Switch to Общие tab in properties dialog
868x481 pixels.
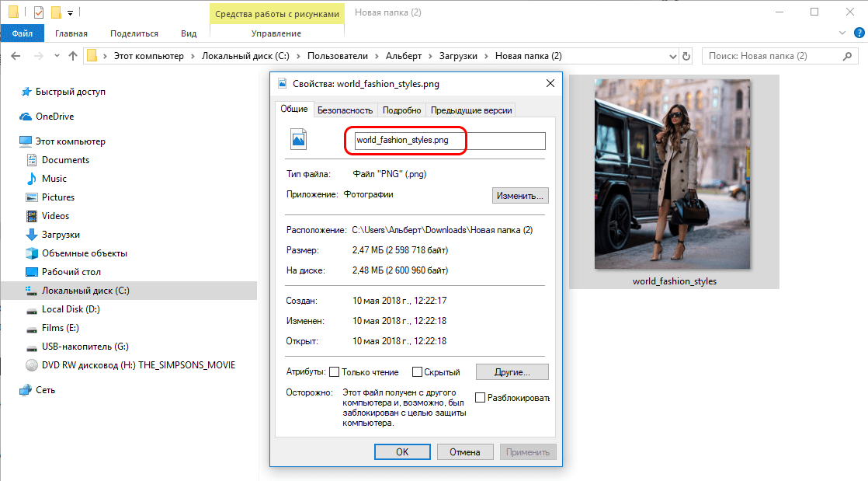tap(294, 109)
